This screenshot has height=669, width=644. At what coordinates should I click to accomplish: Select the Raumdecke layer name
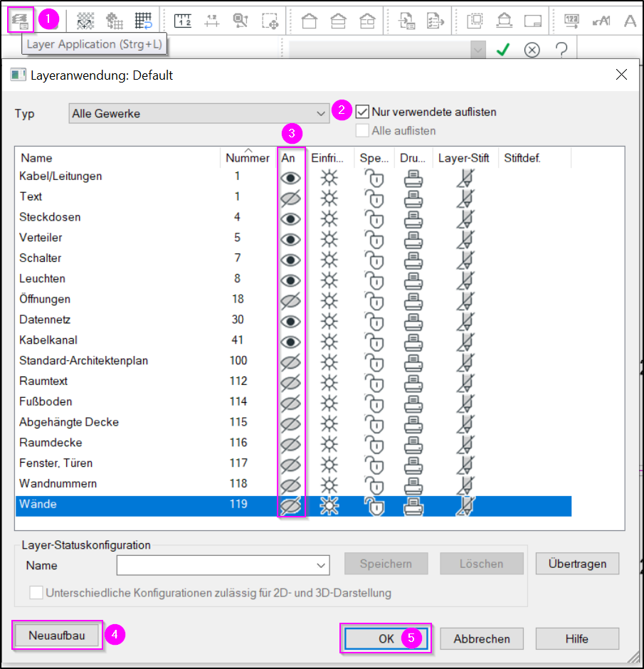pos(51,443)
